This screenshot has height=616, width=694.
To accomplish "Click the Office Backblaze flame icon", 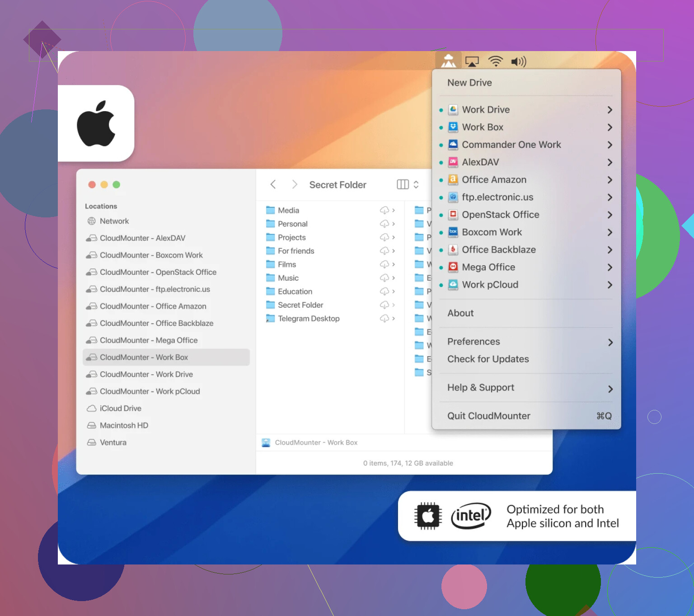I will pyautogui.click(x=453, y=249).
